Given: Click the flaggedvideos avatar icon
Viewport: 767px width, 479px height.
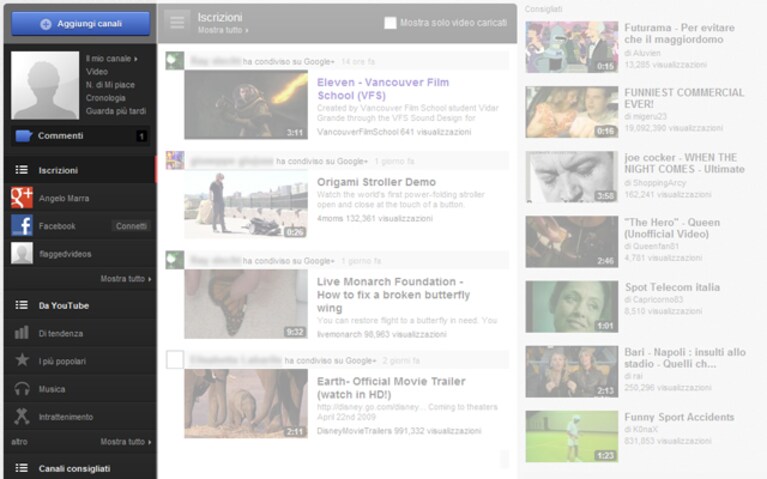Looking at the screenshot, I should 22,253.
